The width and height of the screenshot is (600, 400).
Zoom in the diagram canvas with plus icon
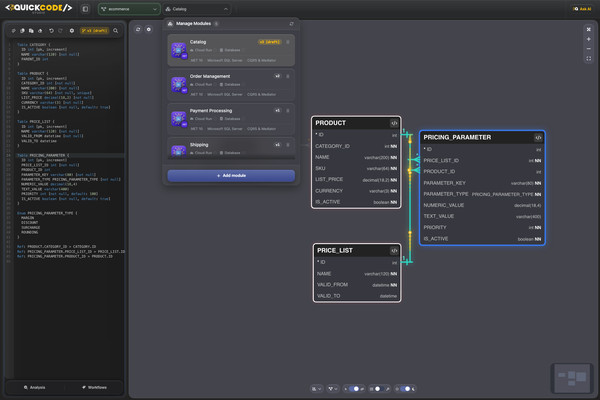pos(589,39)
